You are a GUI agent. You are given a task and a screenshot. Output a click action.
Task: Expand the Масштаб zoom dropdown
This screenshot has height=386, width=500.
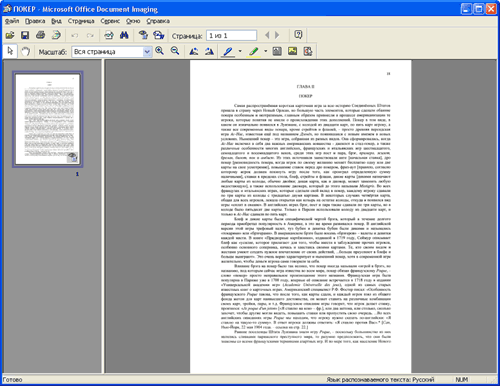(147, 52)
